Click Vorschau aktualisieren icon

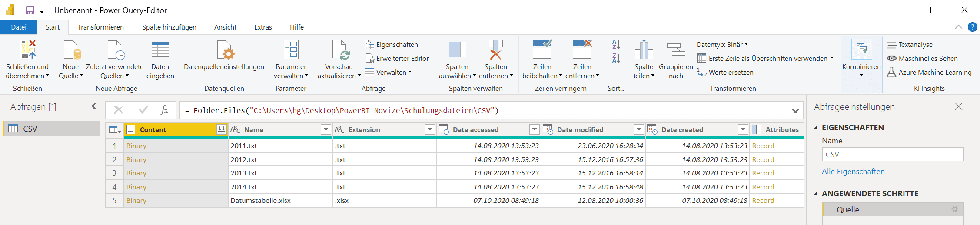[x=339, y=50]
